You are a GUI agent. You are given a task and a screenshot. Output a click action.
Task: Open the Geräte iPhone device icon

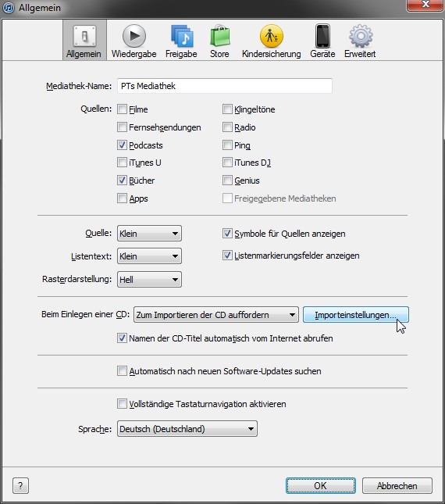click(x=322, y=36)
